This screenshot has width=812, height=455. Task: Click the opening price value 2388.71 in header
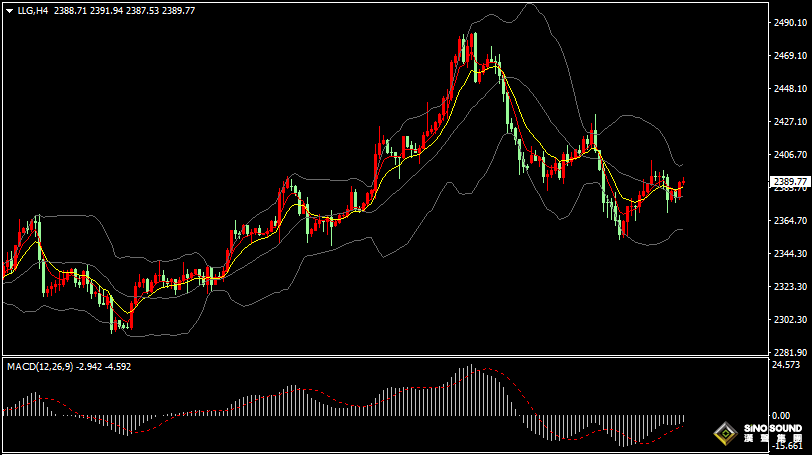click(70, 10)
